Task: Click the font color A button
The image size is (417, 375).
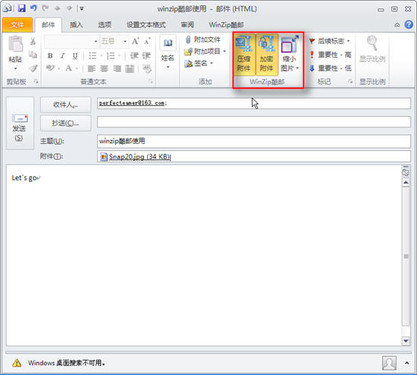Action: (x=69, y=68)
